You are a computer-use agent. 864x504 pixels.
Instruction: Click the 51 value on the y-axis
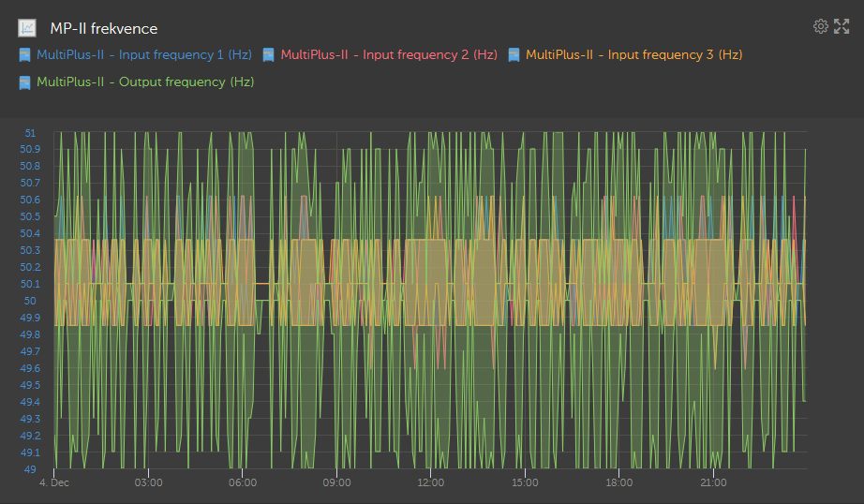pos(31,132)
